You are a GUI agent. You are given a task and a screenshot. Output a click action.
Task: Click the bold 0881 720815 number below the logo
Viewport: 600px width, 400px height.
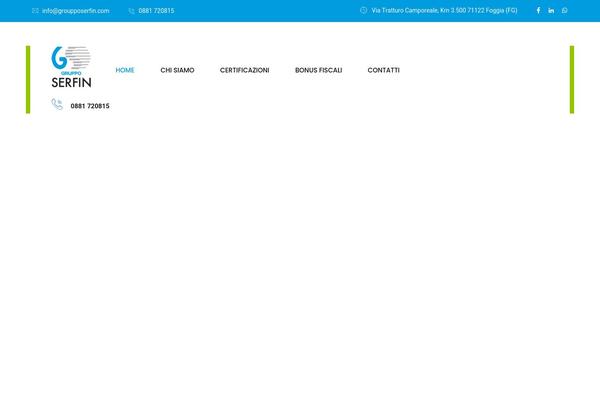click(x=90, y=106)
